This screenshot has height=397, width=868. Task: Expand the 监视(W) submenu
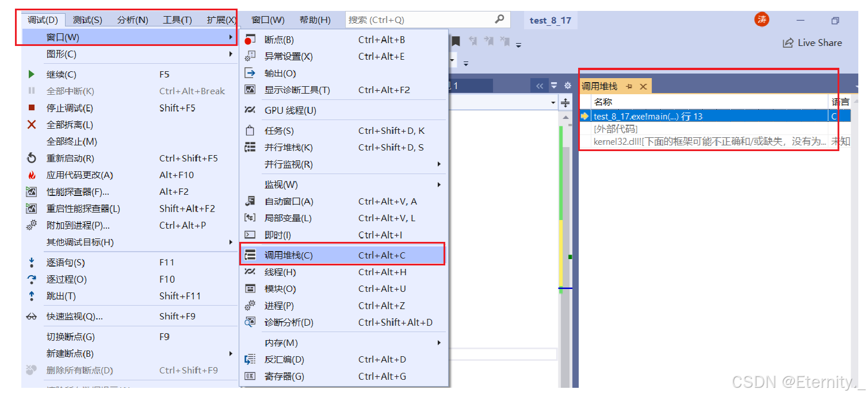(x=343, y=184)
